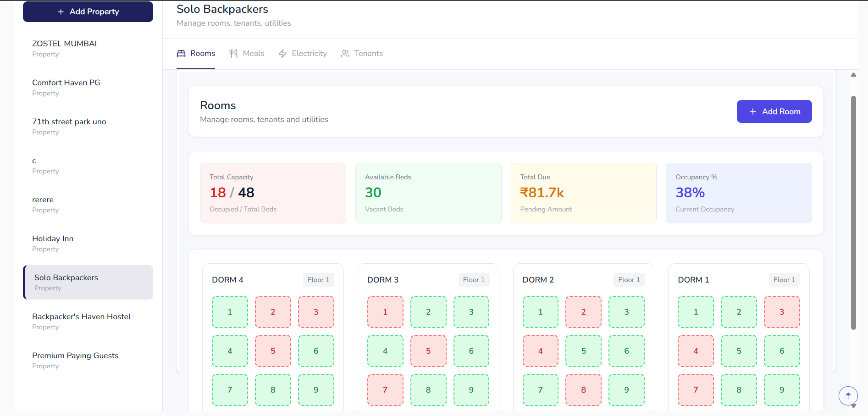Click the bed icon on Rooms tab
The height and width of the screenshot is (416, 868).
pyautogui.click(x=181, y=54)
